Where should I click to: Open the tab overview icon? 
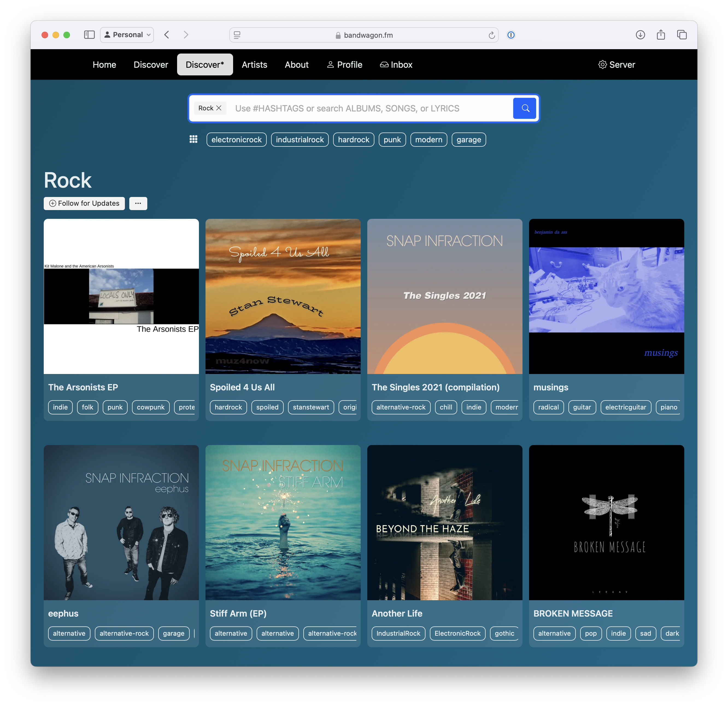[682, 35]
